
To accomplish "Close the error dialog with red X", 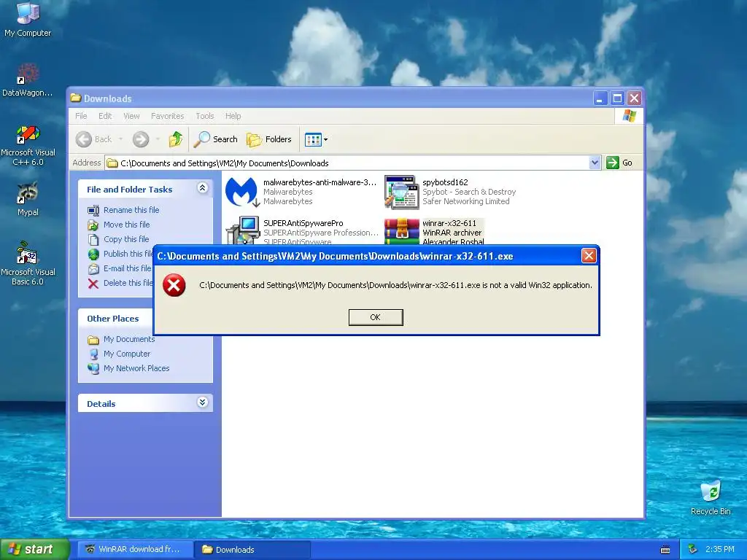I will point(589,256).
